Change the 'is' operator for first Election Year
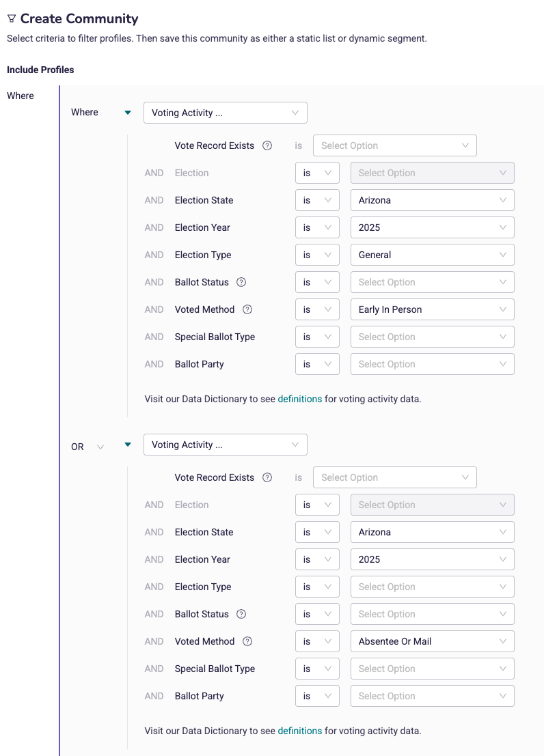544x756 pixels. pos(317,227)
